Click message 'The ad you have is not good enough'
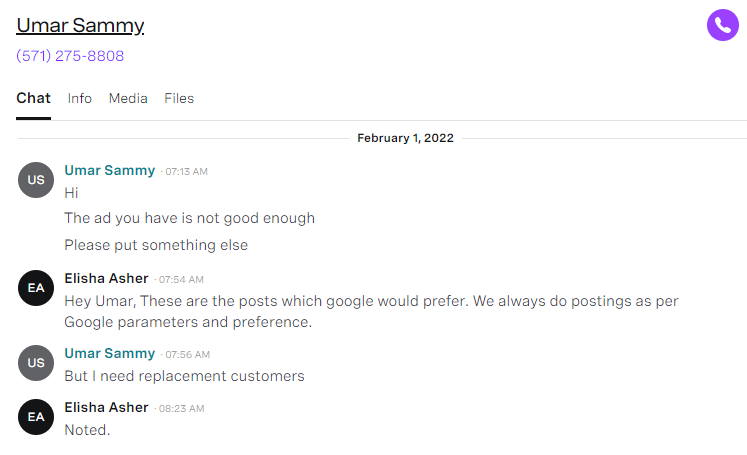Image resolution: width=747 pixels, height=455 pixels. tap(190, 218)
